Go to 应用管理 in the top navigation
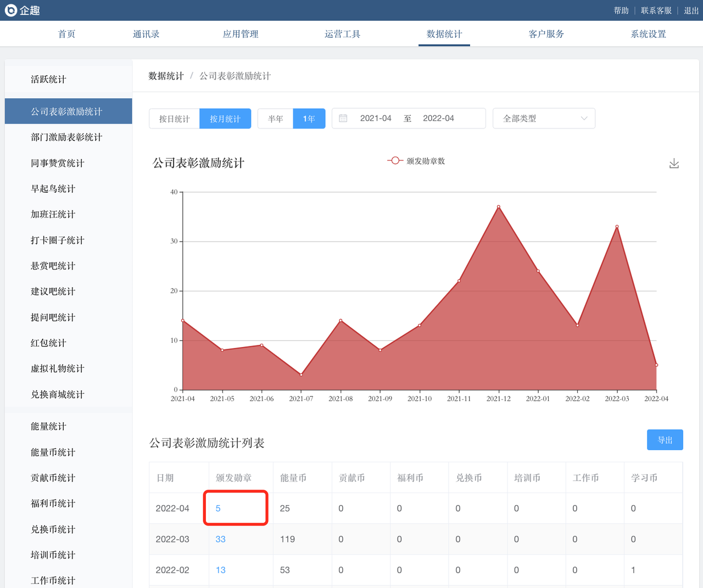Image resolution: width=703 pixels, height=588 pixels. coord(240,34)
